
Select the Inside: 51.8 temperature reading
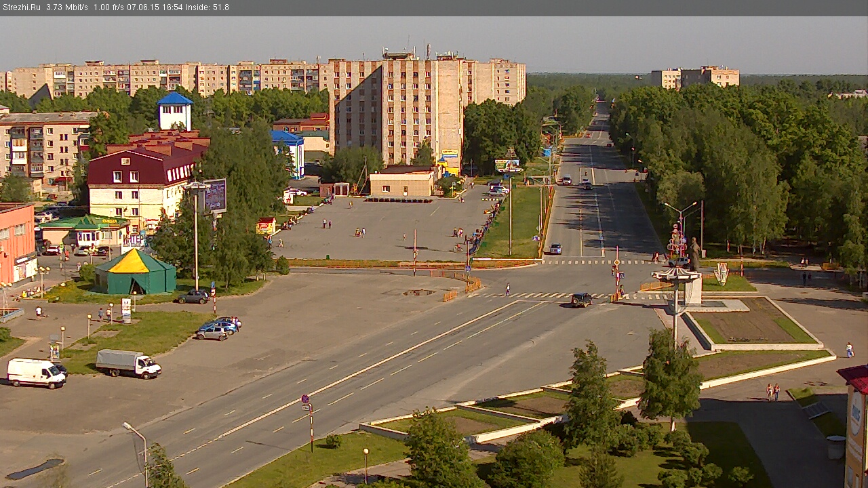208,7
